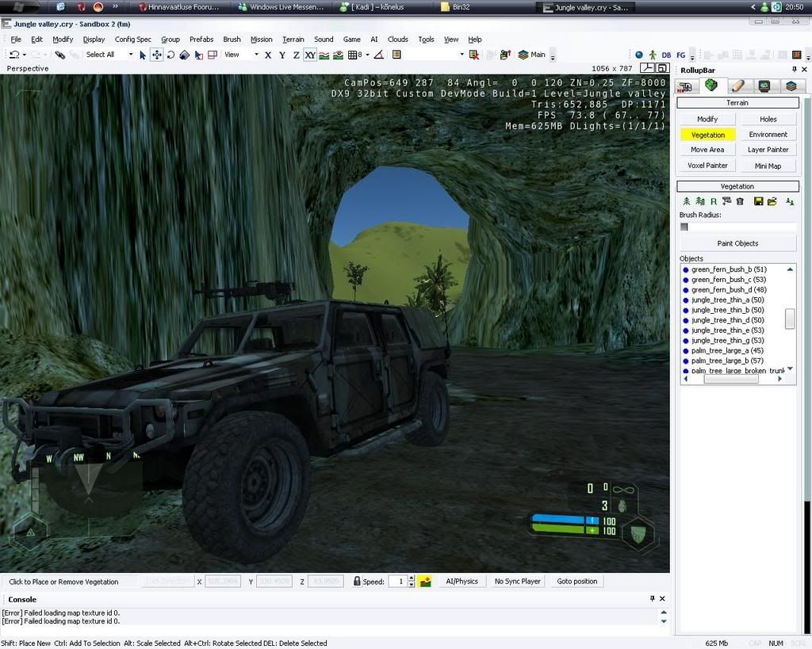Select palm_tree_large_b (57) in Objects list
Viewport: 812px width, 649px height.
[727, 361]
